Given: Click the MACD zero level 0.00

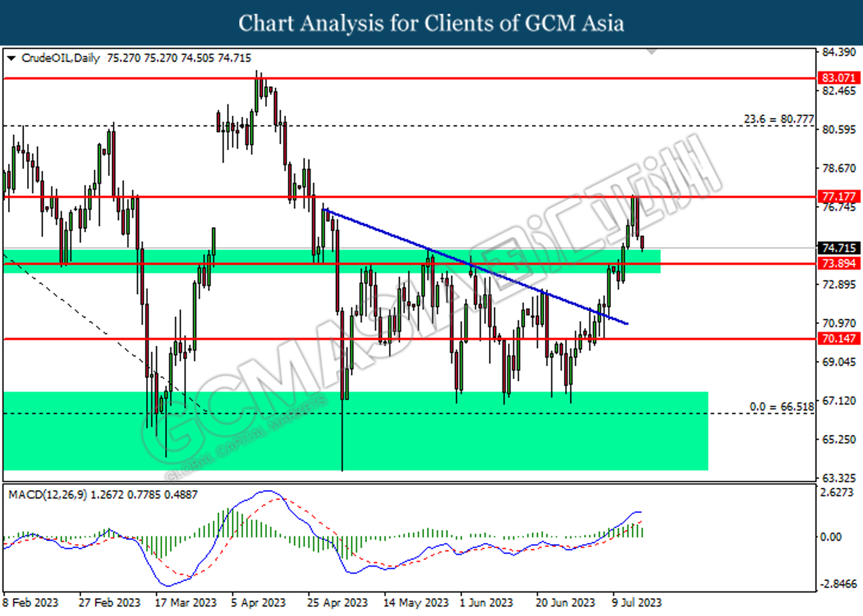Looking at the screenshot, I should [831, 537].
